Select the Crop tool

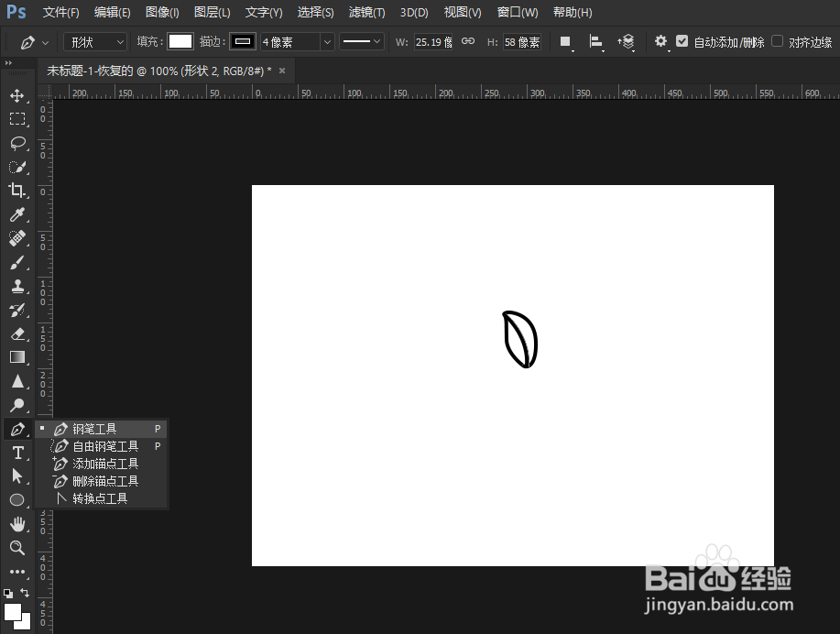click(x=17, y=191)
